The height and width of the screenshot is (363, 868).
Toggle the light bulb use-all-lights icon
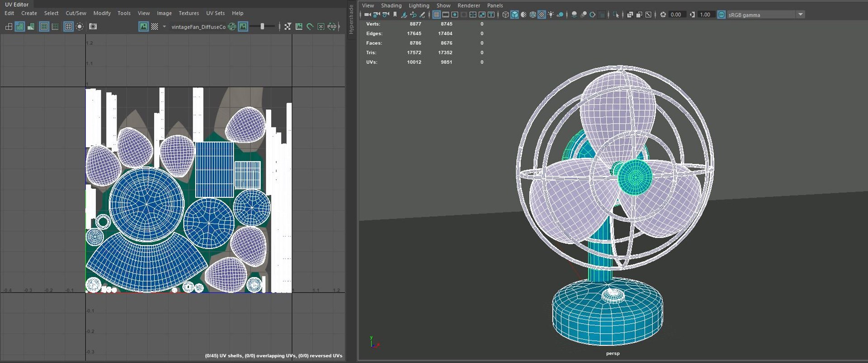click(551, 14)
